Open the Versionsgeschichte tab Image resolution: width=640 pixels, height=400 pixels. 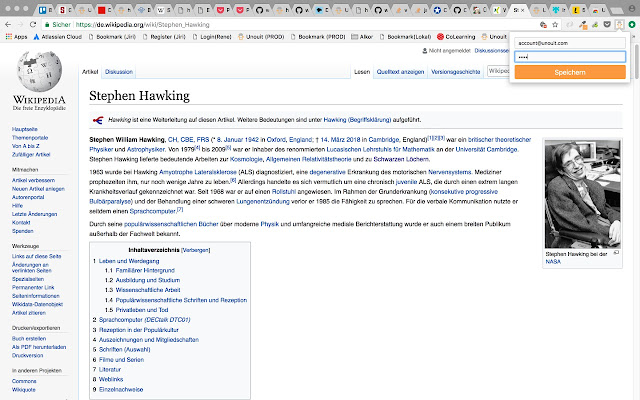click(456, 72)
